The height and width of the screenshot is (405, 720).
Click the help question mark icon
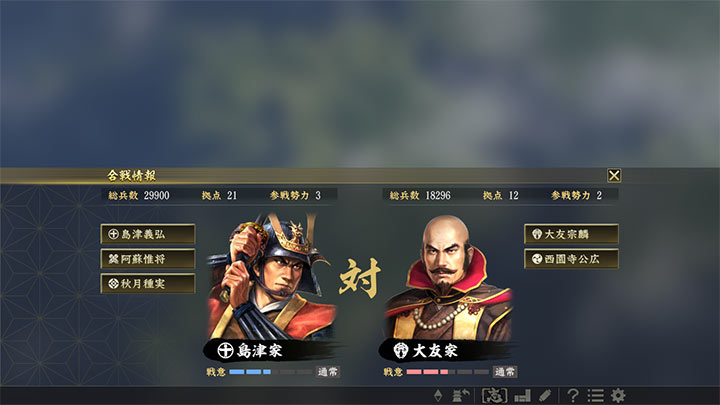tap(573, 395)
